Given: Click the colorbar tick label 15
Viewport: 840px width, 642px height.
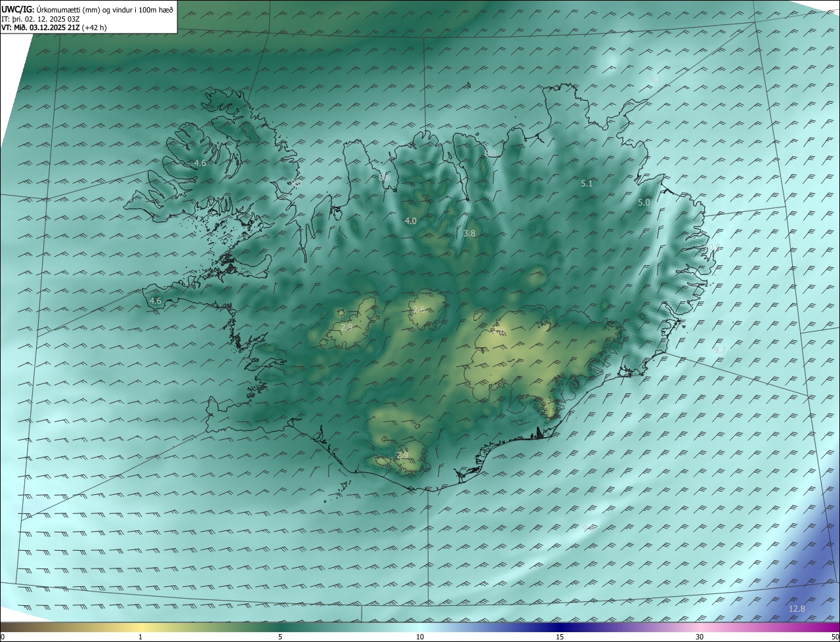Looking at the screenshot, I should coord(560,637).
